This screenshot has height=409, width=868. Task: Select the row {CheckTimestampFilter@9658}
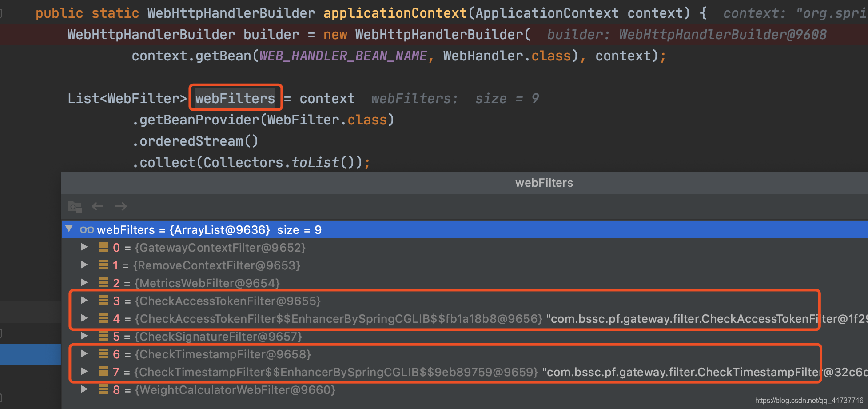(x=465, y=354)
